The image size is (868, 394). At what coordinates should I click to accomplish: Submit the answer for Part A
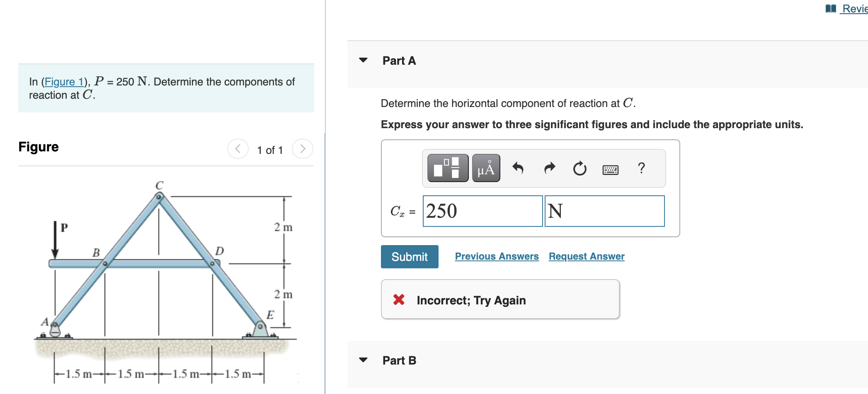pyautogui.click(x=409, y=256)
